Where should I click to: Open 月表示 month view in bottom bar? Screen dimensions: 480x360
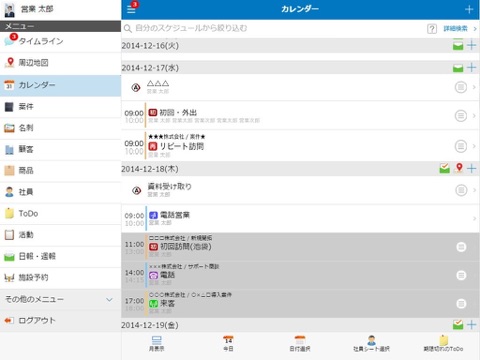tap(156, 344)
